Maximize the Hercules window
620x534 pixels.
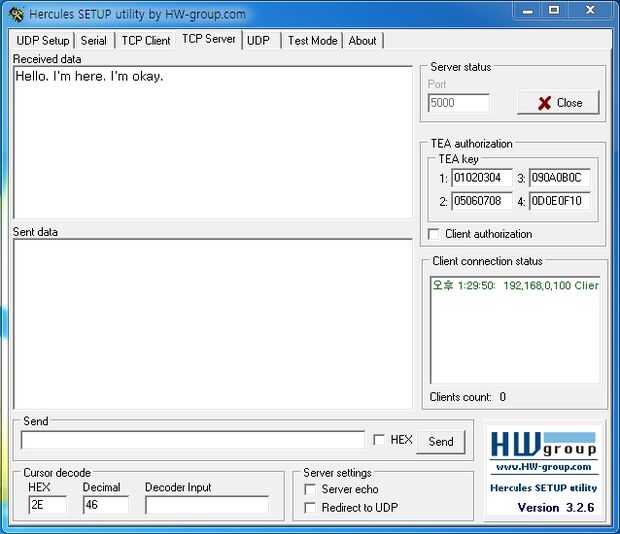pos(554,11)
